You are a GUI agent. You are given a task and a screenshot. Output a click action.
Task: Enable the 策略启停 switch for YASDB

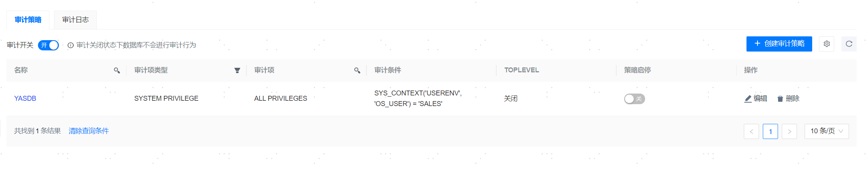(634, 99)
